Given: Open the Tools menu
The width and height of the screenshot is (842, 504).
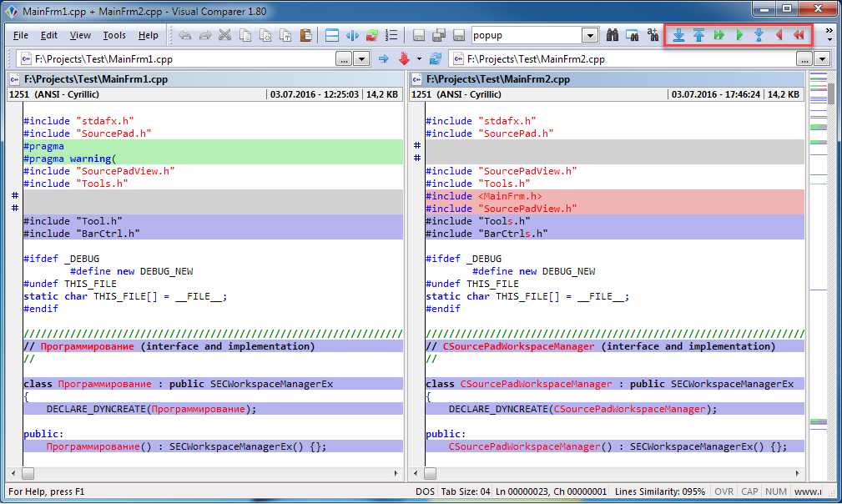Looking at the screenshot, I should (x=114, y=35).
